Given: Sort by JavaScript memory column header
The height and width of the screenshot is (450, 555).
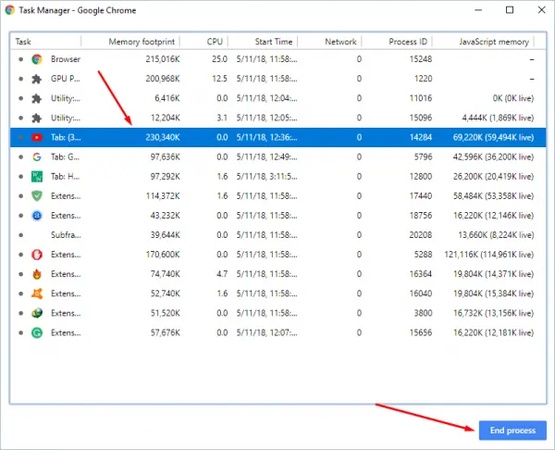Looking at the screenshot, I should 494,42.
